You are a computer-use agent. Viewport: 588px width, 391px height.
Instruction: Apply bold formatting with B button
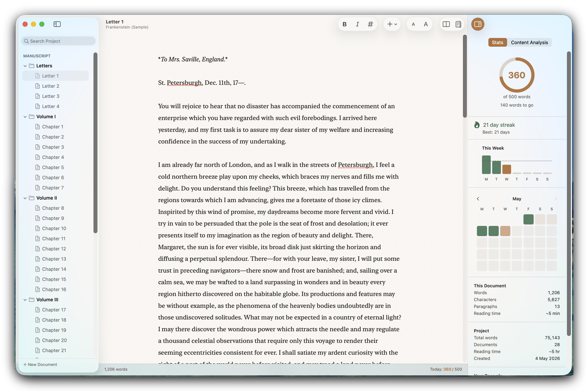coord(344,24)
